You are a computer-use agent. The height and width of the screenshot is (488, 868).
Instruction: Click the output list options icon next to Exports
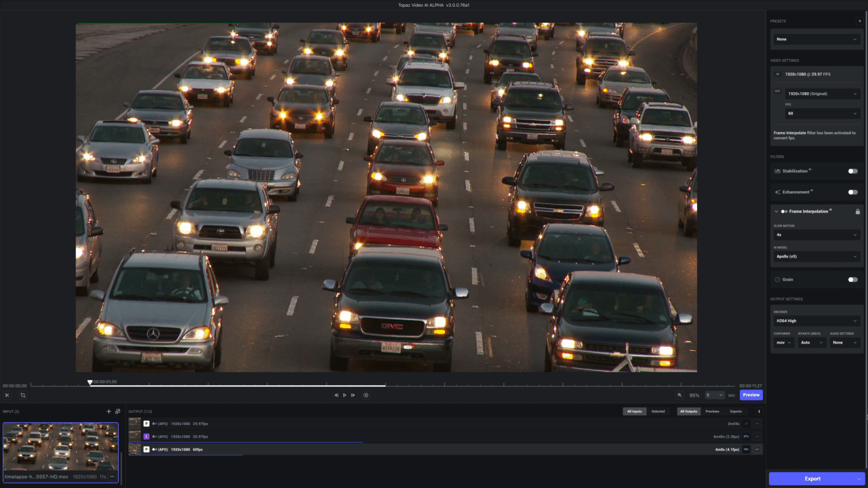tap(759, 411)
